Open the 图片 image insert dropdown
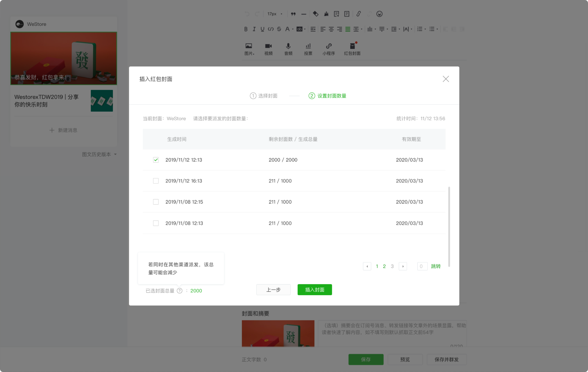Image resolution: width=588 pixels, height=372 pixels. tap(249, 49)
